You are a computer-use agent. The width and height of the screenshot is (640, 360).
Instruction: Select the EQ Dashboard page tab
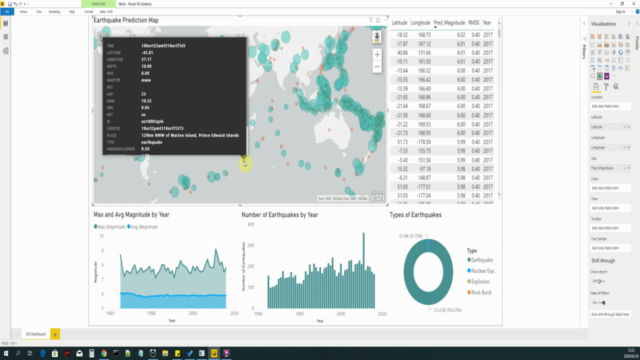(36, 334)
